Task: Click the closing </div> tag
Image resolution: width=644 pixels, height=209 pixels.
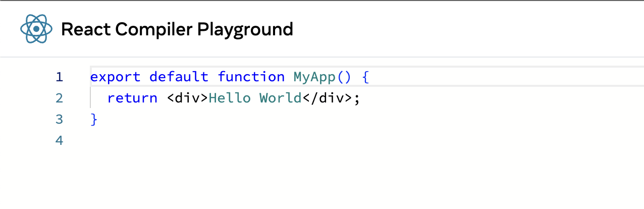Action: click(x=327, y=98)
